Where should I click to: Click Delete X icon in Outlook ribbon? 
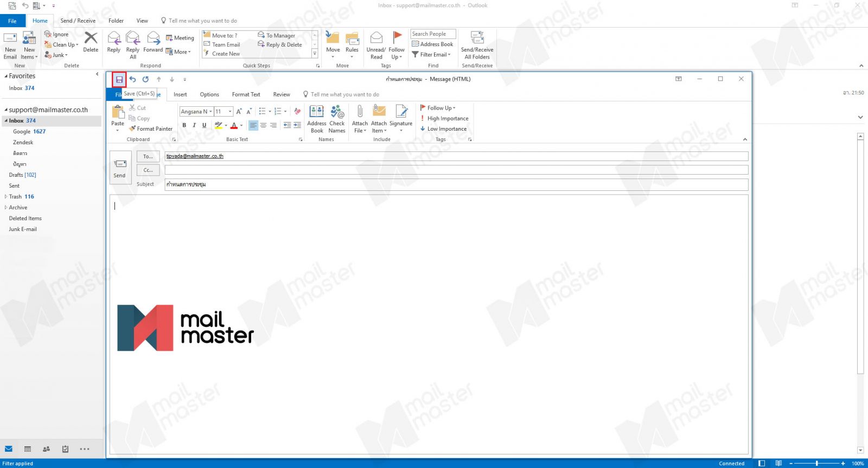point(91,42)
